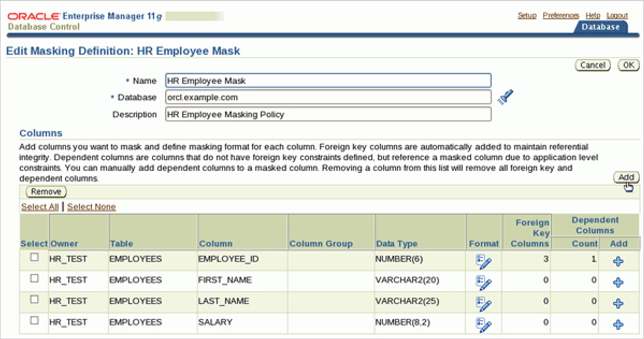Edit format for the LAST_NAME column

click(x=483, y=304)
